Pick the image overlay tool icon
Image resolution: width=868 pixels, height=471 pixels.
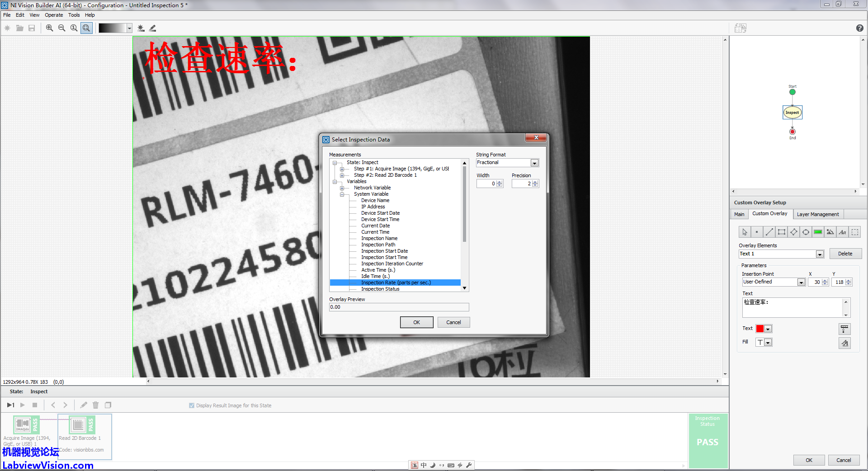[830, 232]
